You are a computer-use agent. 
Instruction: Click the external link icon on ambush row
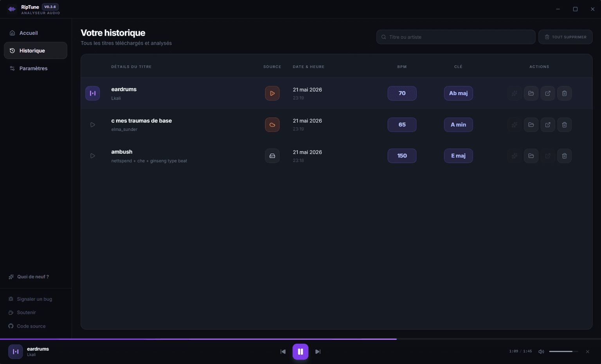(548, 156)
